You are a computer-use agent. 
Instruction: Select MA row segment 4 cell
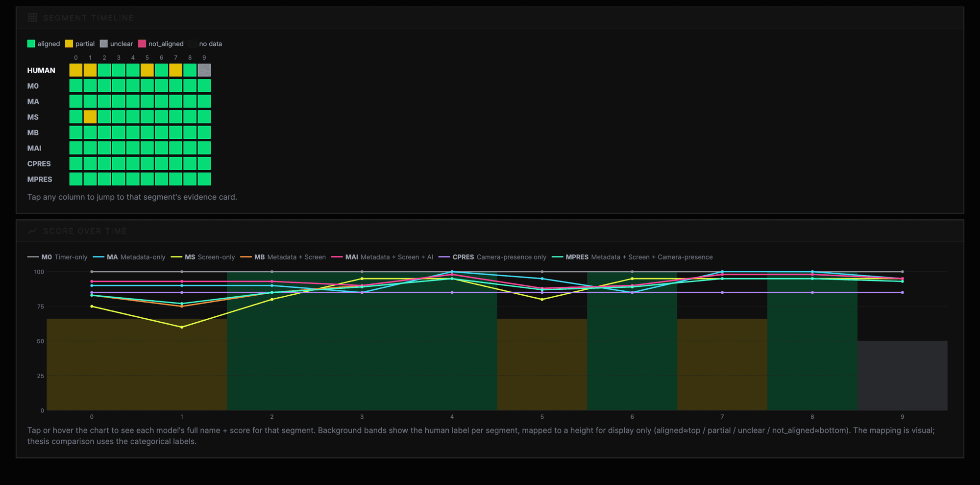(133, 102)
